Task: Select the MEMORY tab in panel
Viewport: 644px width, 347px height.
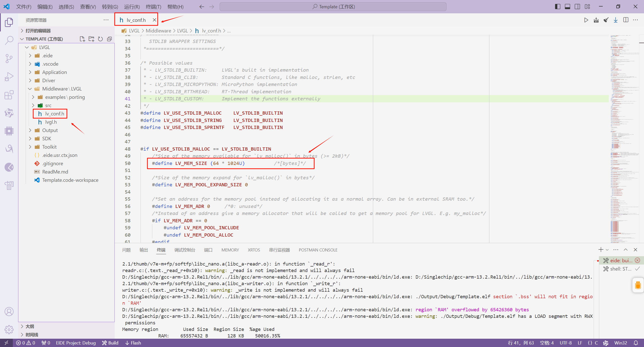Action: 229,250
